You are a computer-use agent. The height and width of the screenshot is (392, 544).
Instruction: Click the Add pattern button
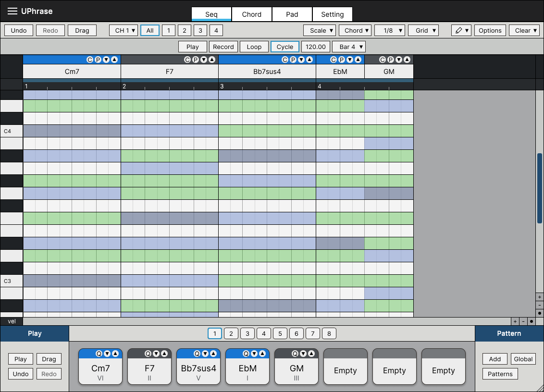pos(495,359)
